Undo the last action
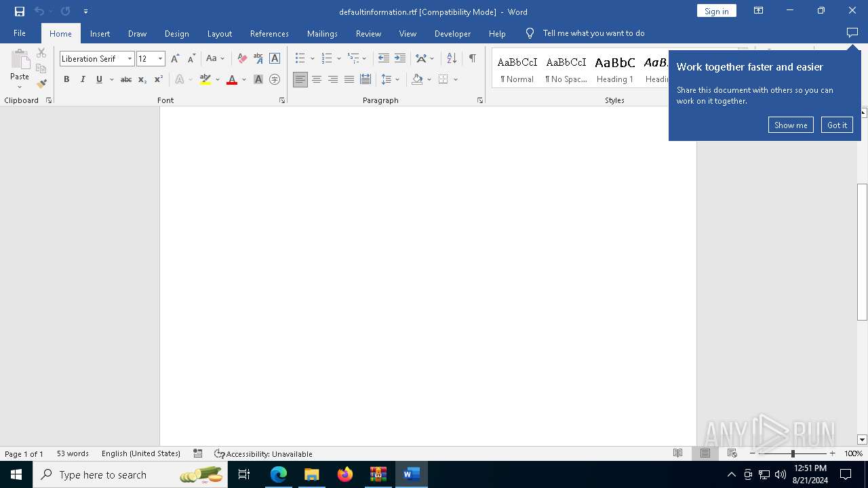The image size is (868, 488). click(x=39, y=12)
